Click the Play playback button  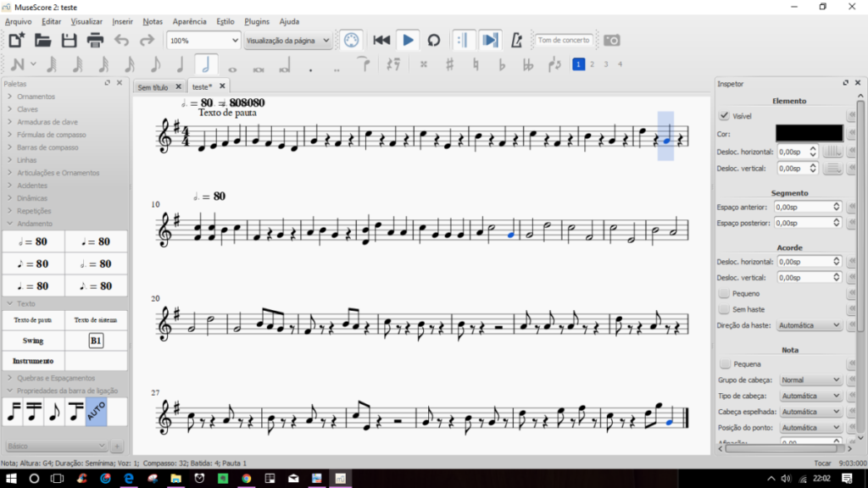click(408, 40)
